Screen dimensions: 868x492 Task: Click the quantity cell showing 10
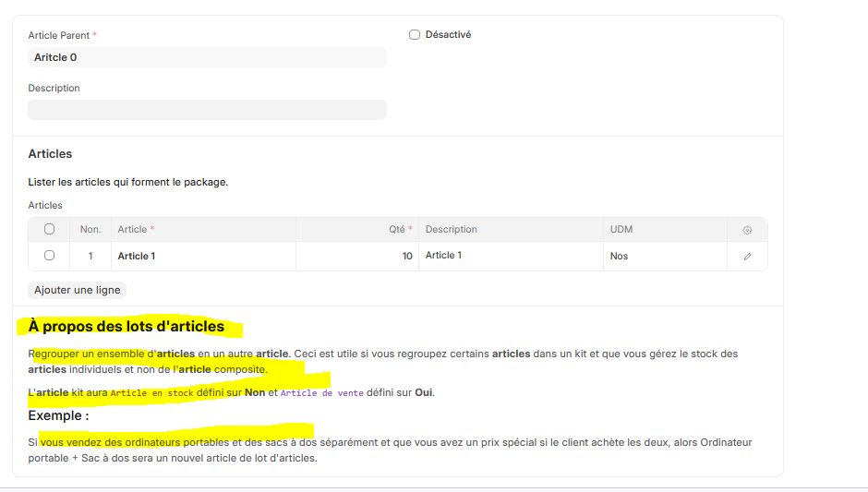[x=356, y=256]
